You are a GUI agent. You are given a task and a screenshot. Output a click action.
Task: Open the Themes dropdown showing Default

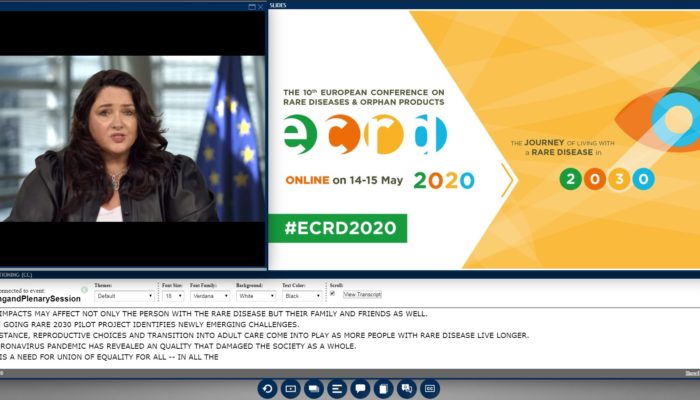tap(124, 296)
